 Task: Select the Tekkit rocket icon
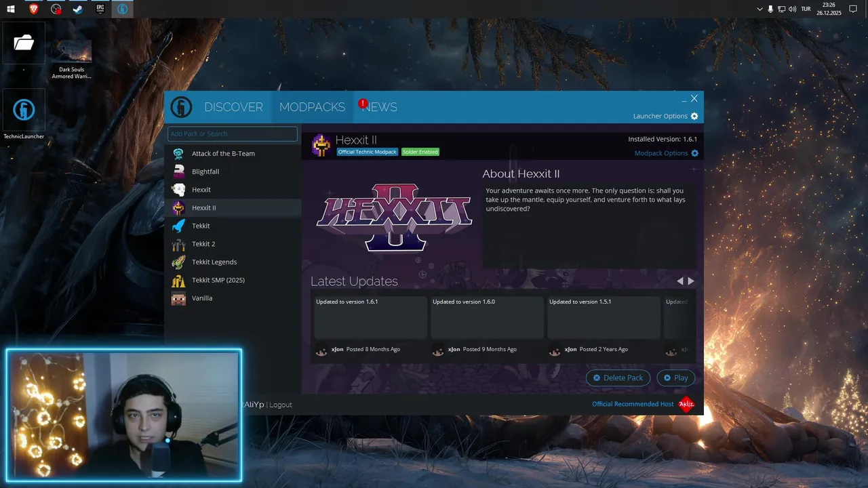[x=178, y=226]
